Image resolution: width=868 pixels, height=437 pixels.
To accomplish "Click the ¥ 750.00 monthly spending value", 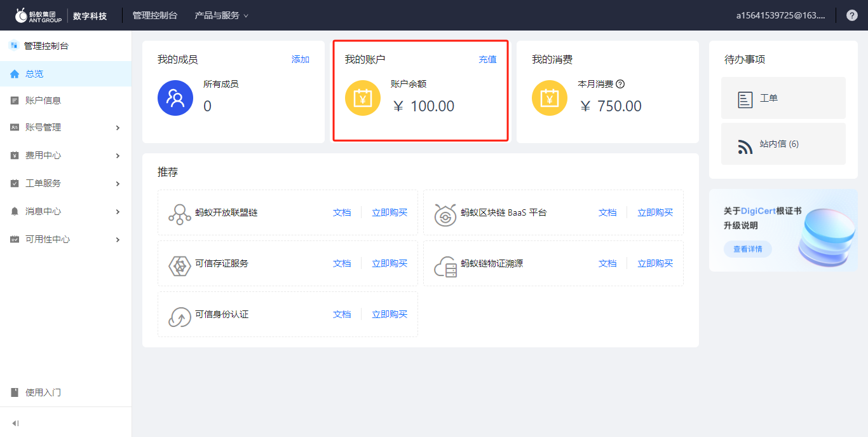I will tap(611, 106).
